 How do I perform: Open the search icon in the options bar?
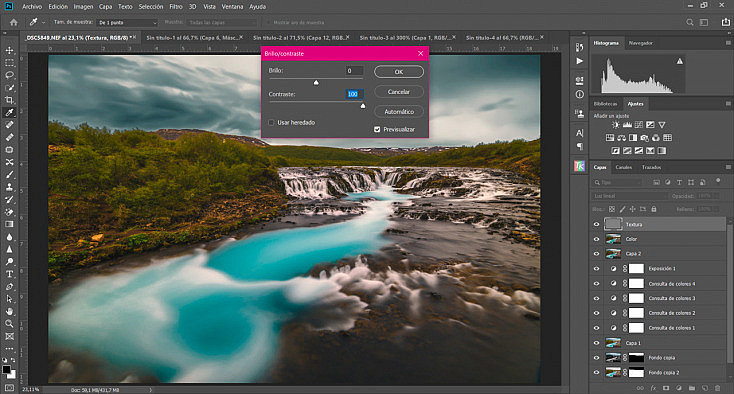tap(690, 22)
